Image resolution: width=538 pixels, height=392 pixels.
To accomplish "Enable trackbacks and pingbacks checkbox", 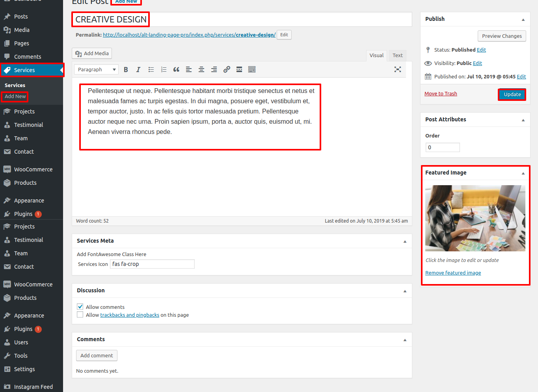I will pos(80,315).
